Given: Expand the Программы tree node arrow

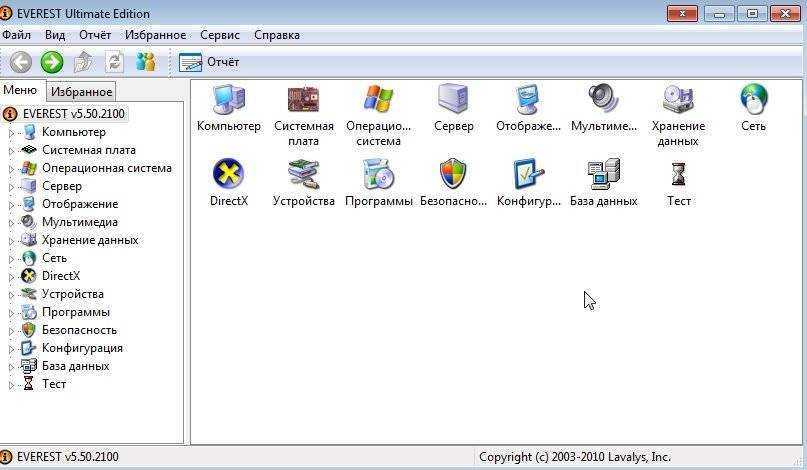Looking at the screenshot, I should tap(11, 313).
